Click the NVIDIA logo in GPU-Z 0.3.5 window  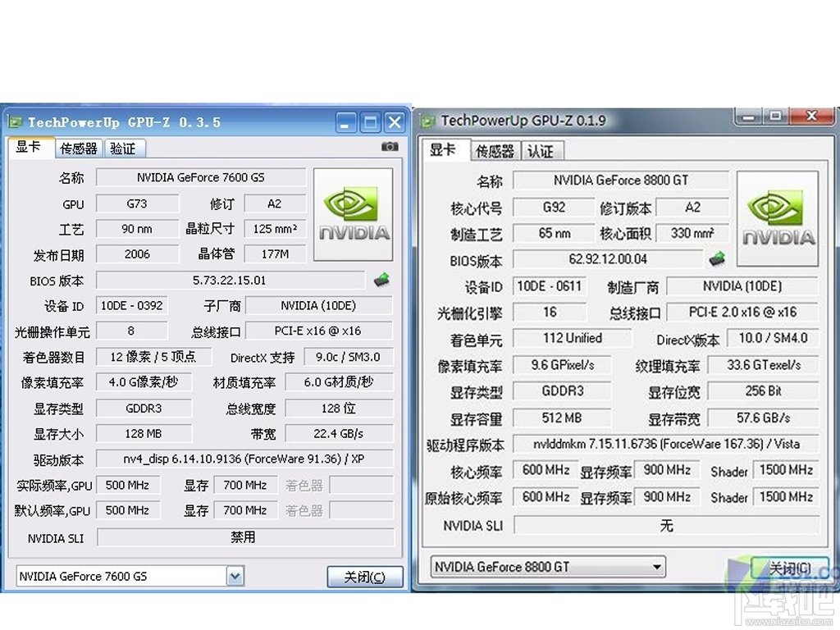point(353,215)
